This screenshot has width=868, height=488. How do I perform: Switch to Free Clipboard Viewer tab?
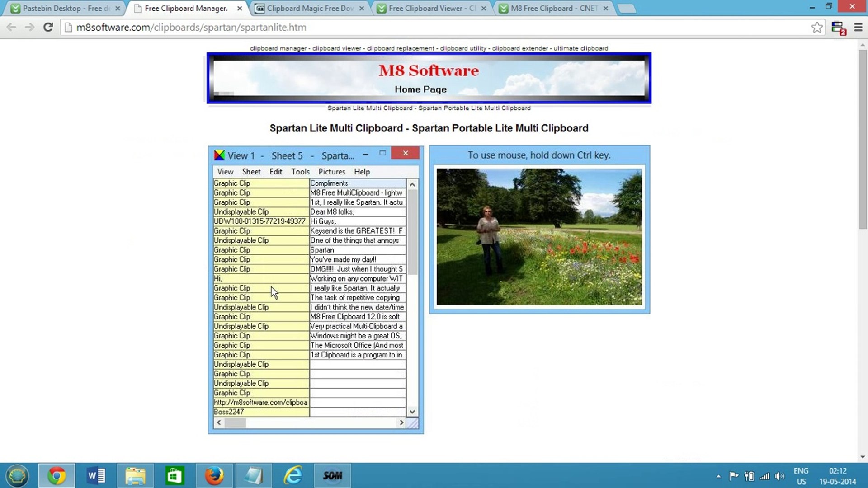pos(432,8)
